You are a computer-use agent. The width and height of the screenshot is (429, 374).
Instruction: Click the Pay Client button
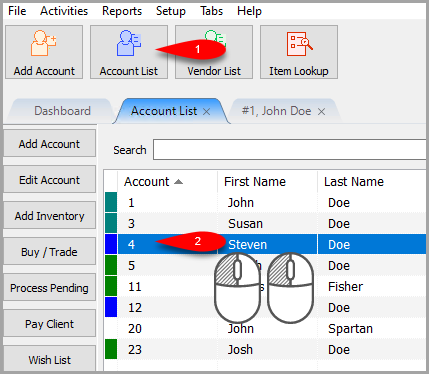pyautogui.click(x=49, y=324)
